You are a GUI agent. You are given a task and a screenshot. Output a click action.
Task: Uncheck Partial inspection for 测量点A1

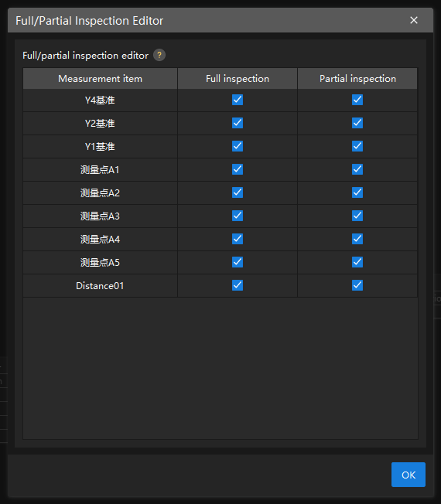[357, 169]
